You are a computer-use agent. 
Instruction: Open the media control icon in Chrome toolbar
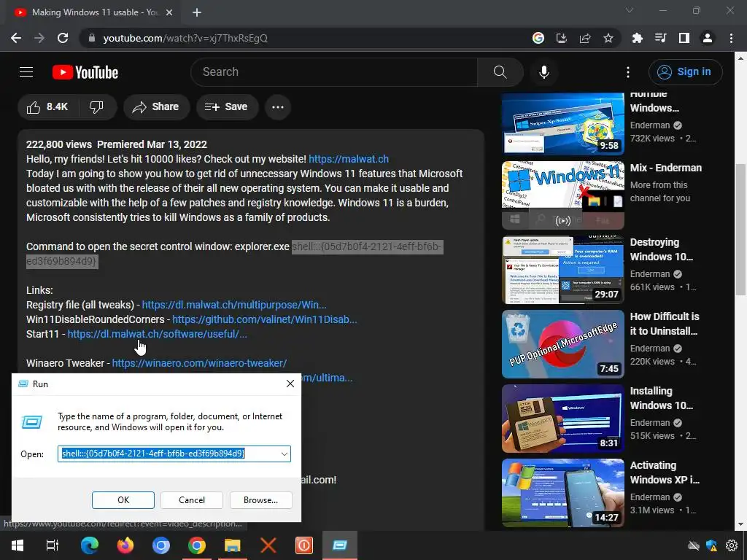tap(660, 38)
